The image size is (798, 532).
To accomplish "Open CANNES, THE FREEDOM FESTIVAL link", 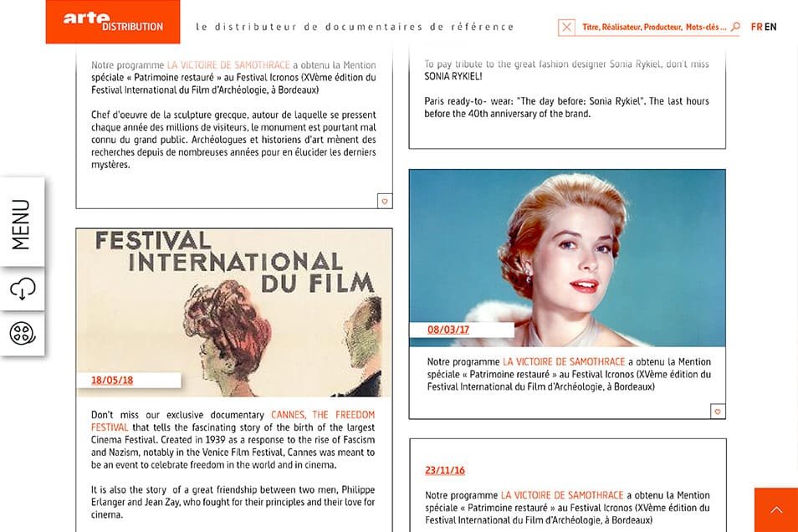I will coord(233,421).
